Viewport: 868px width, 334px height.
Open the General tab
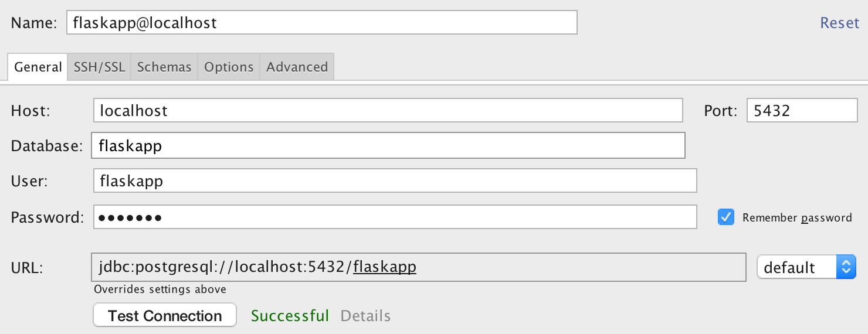(x=38, y=67)
